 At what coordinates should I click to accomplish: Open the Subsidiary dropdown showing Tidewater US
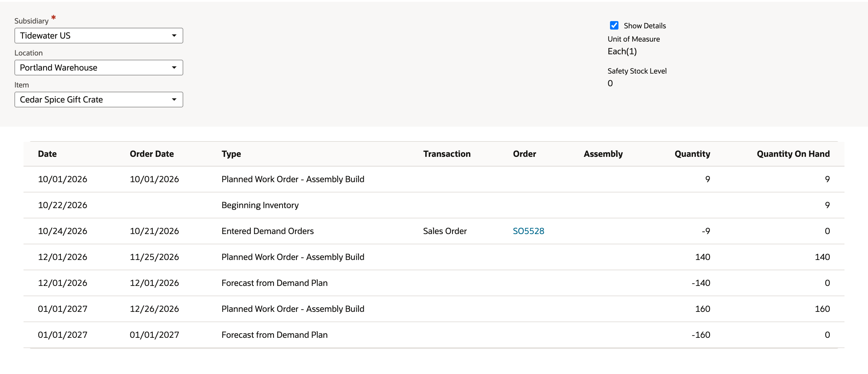click(99, 36)
